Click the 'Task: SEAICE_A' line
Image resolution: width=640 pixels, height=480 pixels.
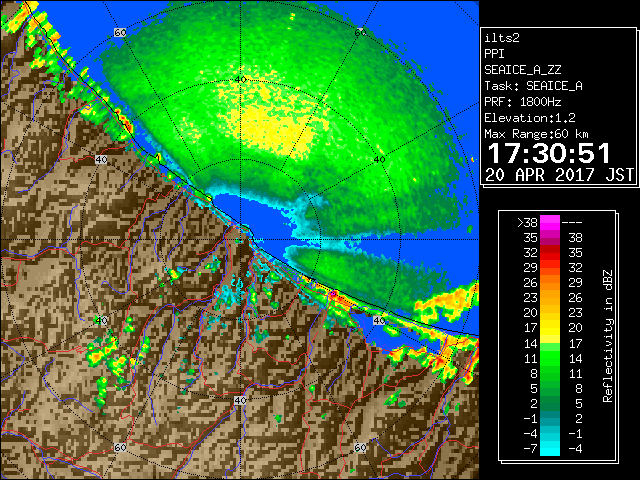point(533,86)
